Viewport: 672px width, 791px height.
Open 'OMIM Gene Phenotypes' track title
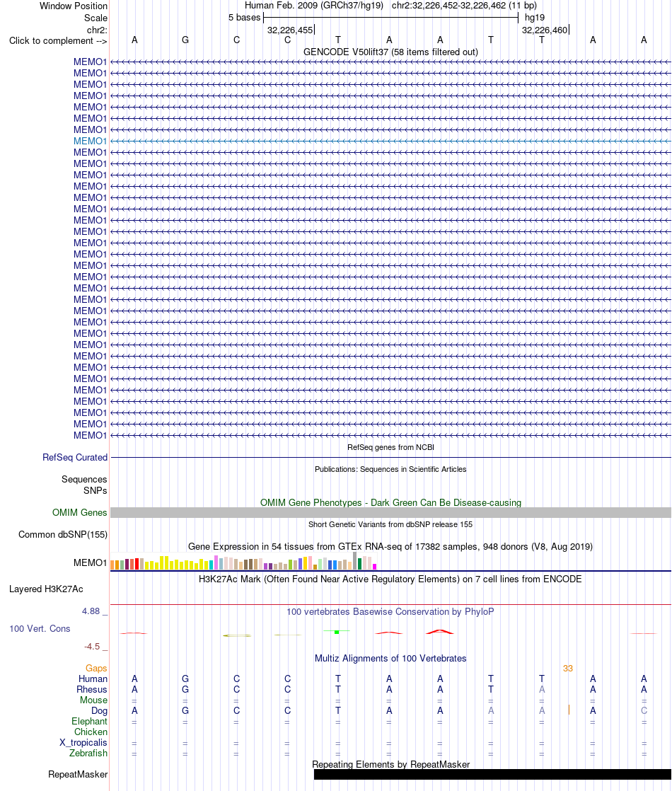390,502
